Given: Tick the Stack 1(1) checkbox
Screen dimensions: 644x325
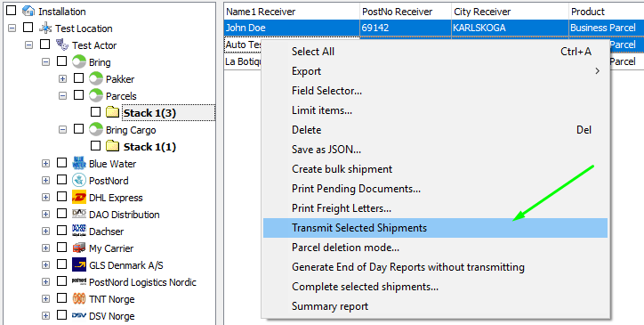Looking at the screenshot, I should point(96,146).
